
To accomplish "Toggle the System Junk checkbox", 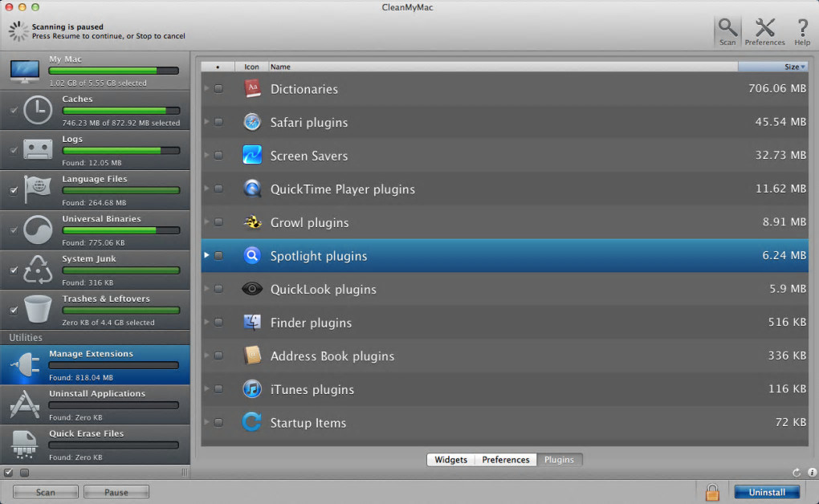I will pos(14,270).
